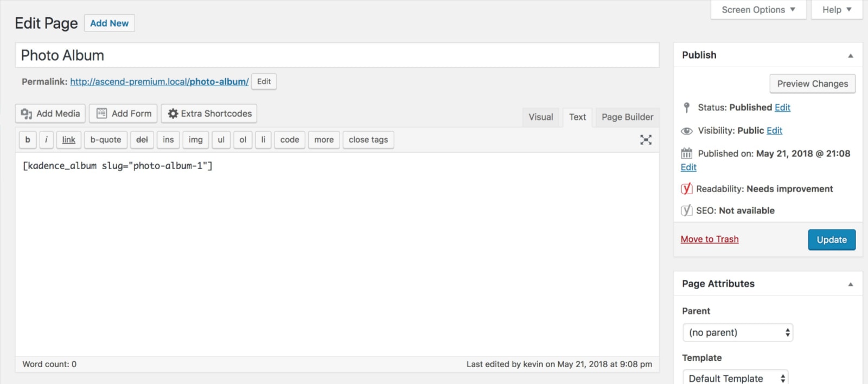
Task: Insert unordered list with ul button
Action: pos(221,140)
